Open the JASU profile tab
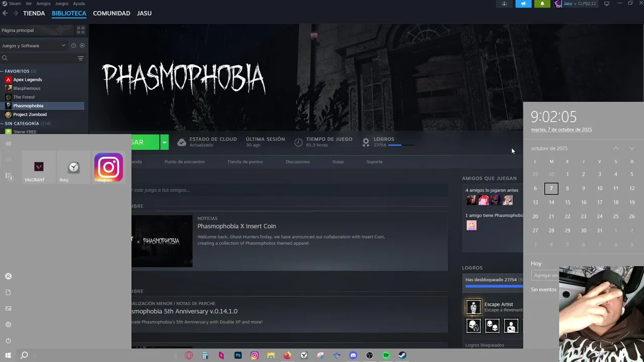Viewport: 644px width, 362px height. (144, 13)
